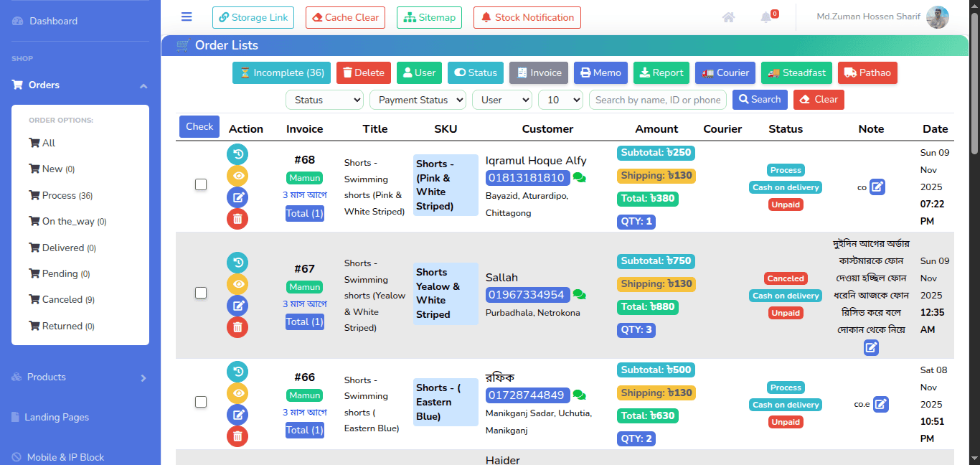Select the checkbox for order #67
The height and width of the screenshot is (465, 980).
[201, 293]
